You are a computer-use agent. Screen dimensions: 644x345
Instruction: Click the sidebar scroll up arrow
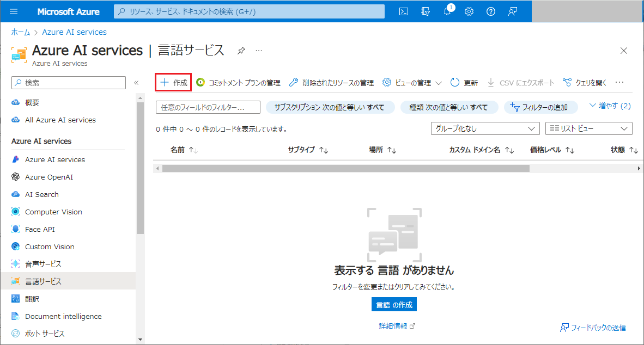click(x=141, y=98)
